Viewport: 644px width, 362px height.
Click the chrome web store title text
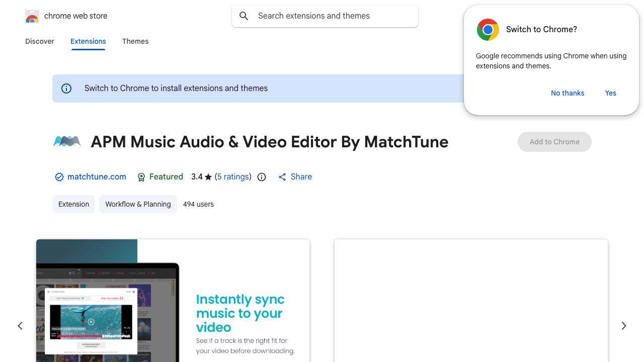pyautogui.click(x=76, y=16)
